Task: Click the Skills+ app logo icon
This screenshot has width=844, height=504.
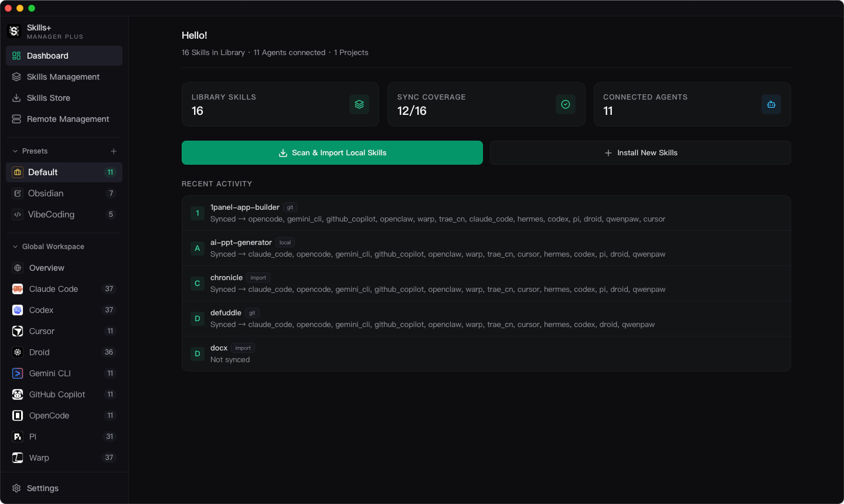Action: [x=14, y=31]
